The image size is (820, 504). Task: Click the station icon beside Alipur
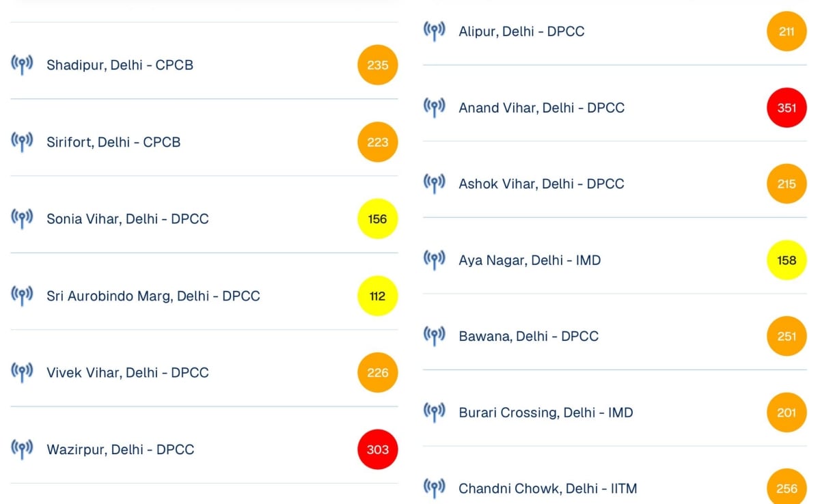[434, 31]
